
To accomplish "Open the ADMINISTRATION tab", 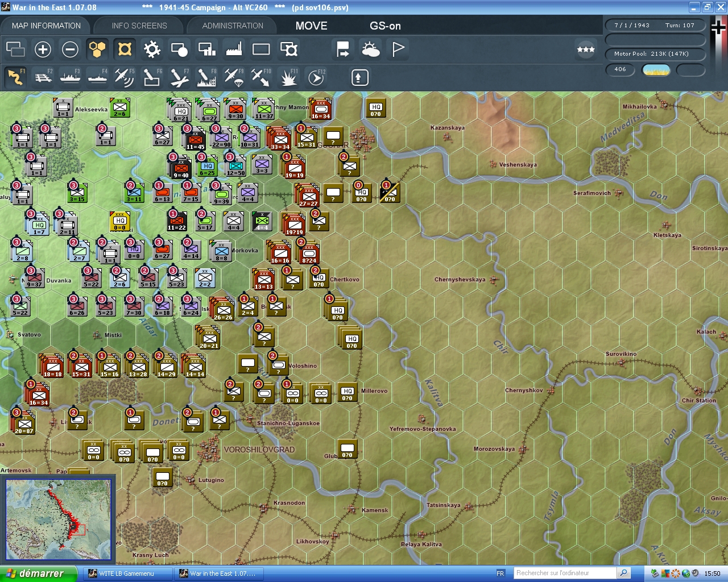I will click(233, 26).
